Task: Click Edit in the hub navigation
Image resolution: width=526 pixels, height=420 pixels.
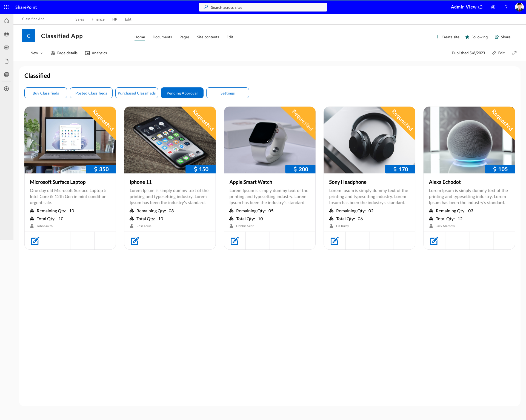Action: tap(128, 19)
